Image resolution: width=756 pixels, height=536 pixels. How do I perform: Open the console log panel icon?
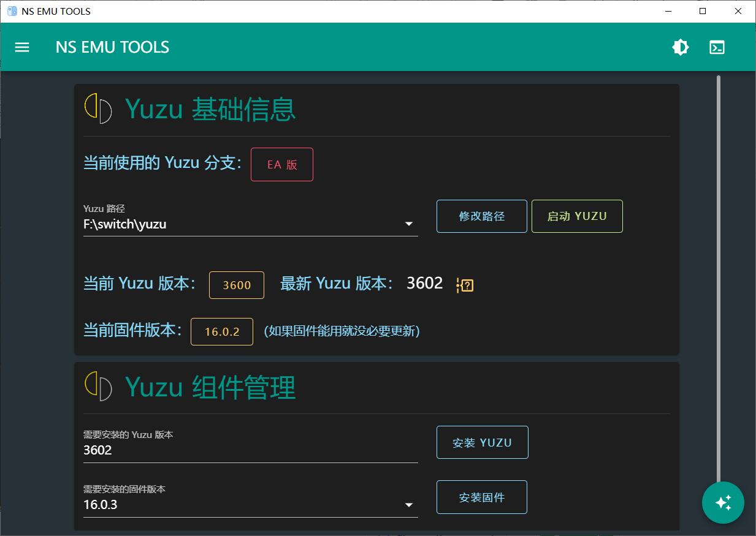(716, 47)
